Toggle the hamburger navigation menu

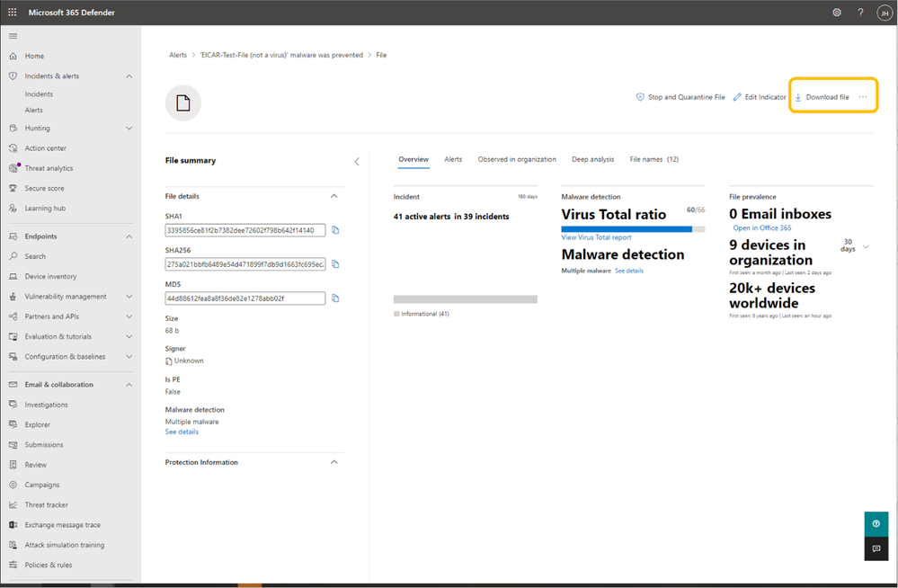[x=13, y=36]
